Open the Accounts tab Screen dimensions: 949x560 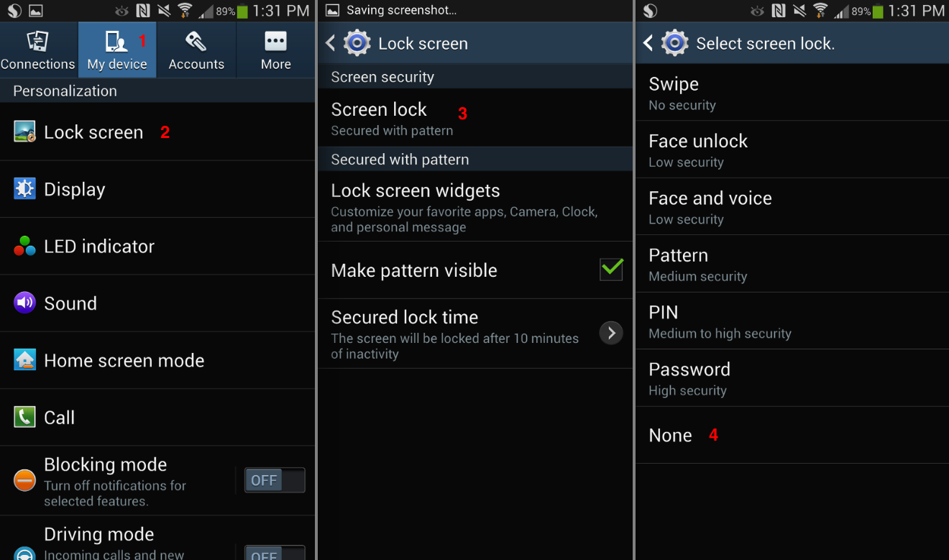(x=196, y=50)
